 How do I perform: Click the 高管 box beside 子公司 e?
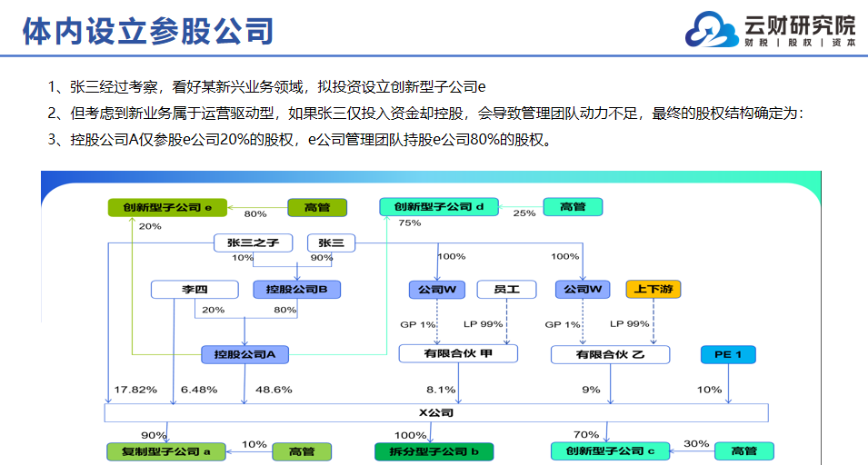(317, 207)
